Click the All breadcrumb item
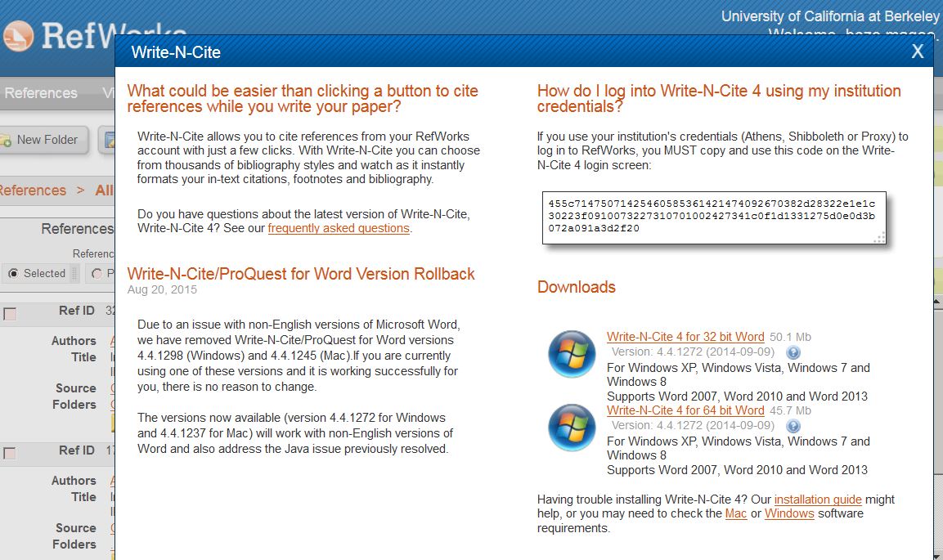This screenshot has width=943, height=560. pos(105,190)
